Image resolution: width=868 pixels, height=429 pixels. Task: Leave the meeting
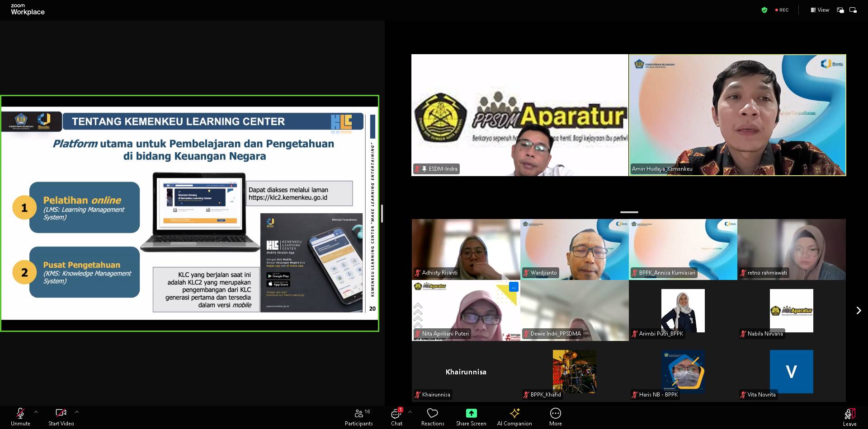[849, 416]
